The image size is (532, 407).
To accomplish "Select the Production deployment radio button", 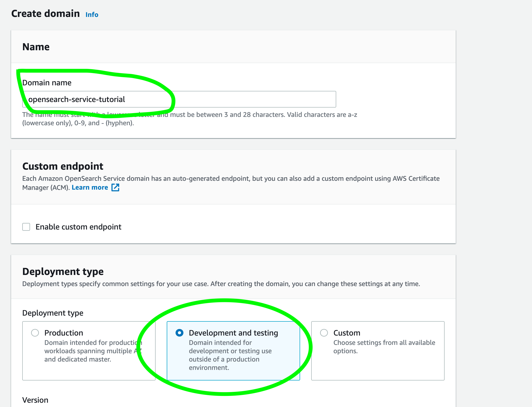I will tap(35, 333).
